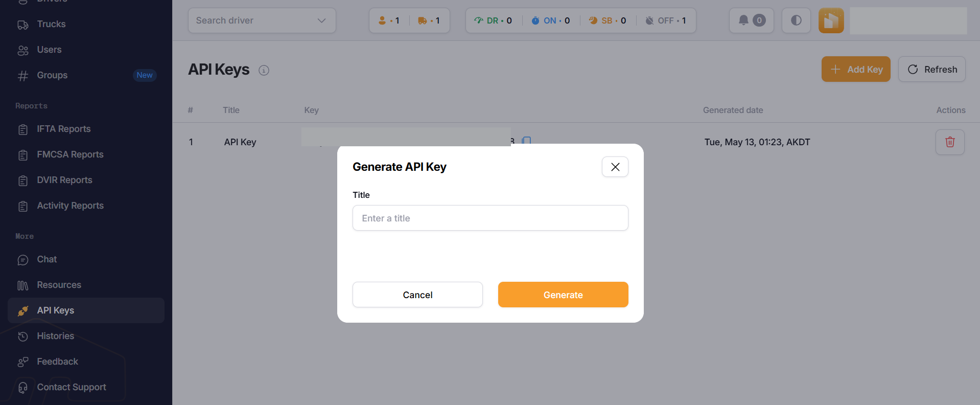Delete the API Key row trash icon

coord(949,142)
